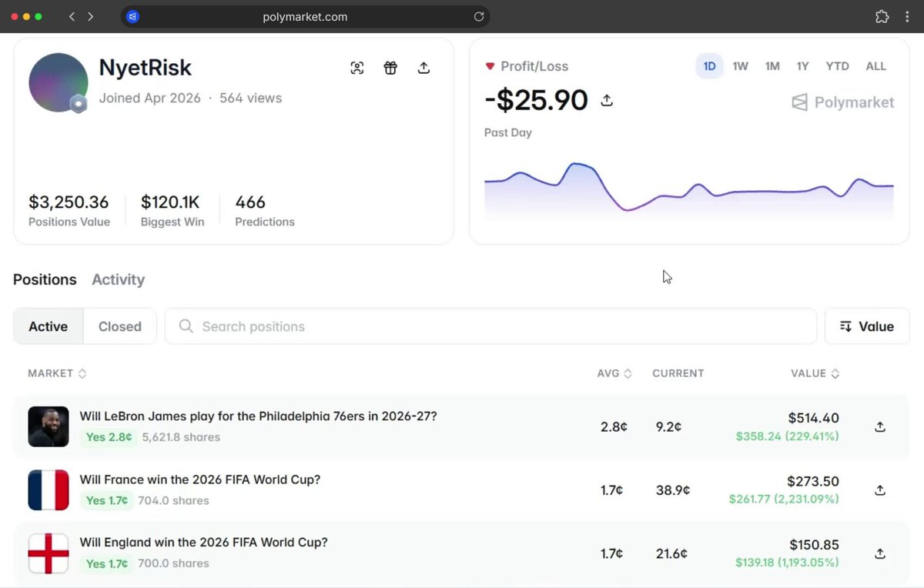Select the 1W profit/loss range
Image resolution: width=924 pixels, height=588 pixels.
pos(740,66)
